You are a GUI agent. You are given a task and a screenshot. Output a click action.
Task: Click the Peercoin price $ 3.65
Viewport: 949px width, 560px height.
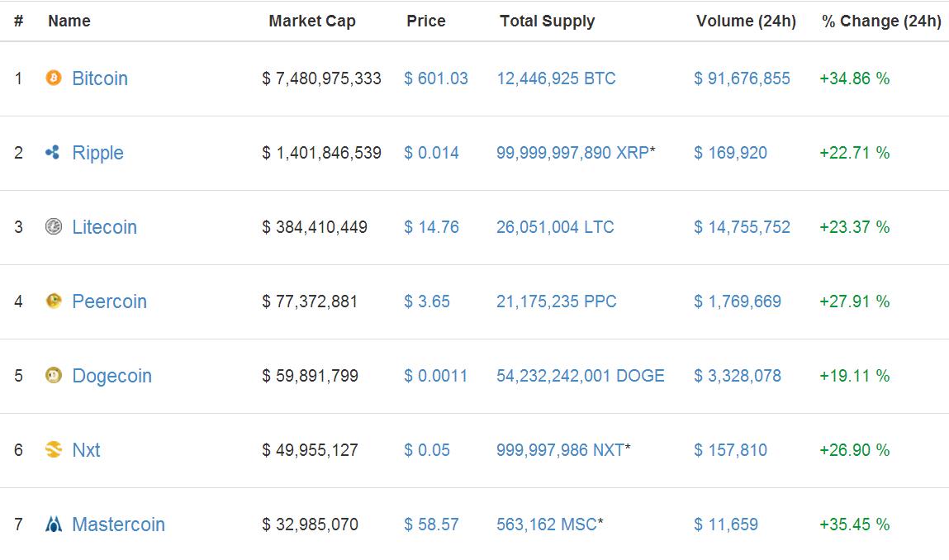(427, 301)
